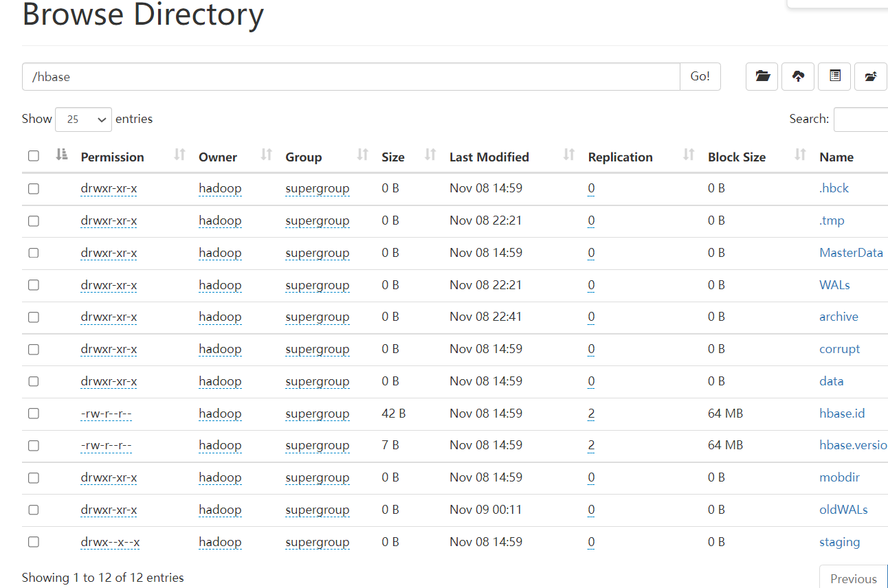The width and height of the screenshot is (888, 588).
Task: Click the Upload Files cloud icon
Action: click(798, 76)
